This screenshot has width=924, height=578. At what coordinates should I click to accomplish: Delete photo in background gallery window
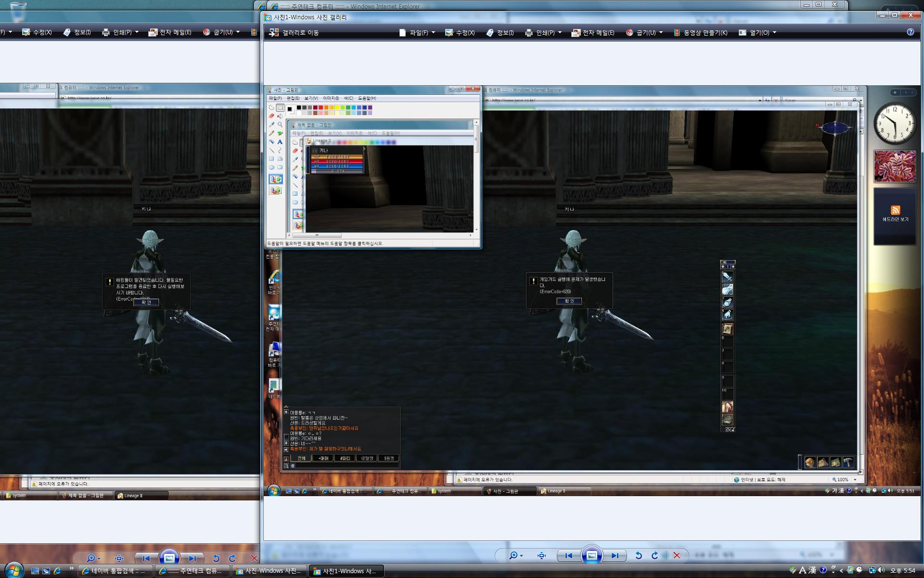254,558
